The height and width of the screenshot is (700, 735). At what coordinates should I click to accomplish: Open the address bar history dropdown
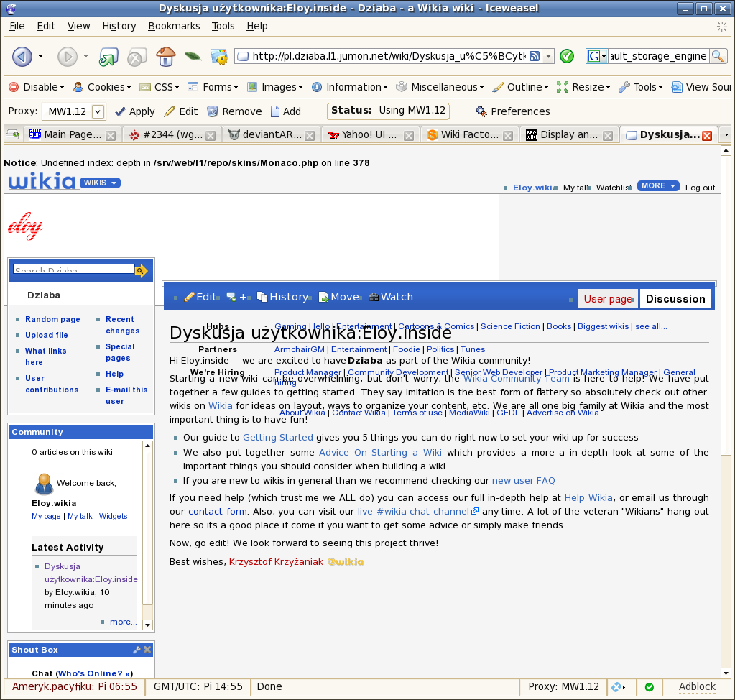coord(548,56)
